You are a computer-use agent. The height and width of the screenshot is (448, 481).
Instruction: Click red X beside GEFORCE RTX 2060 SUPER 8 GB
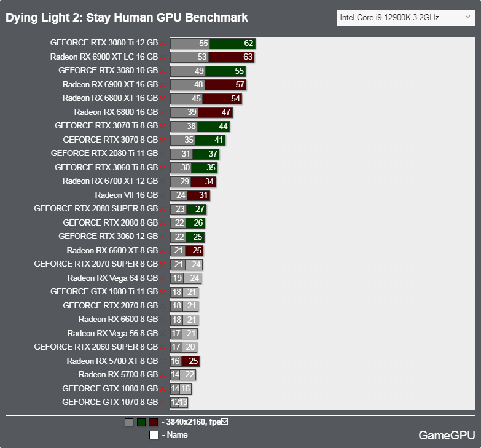tap(163, 347)
